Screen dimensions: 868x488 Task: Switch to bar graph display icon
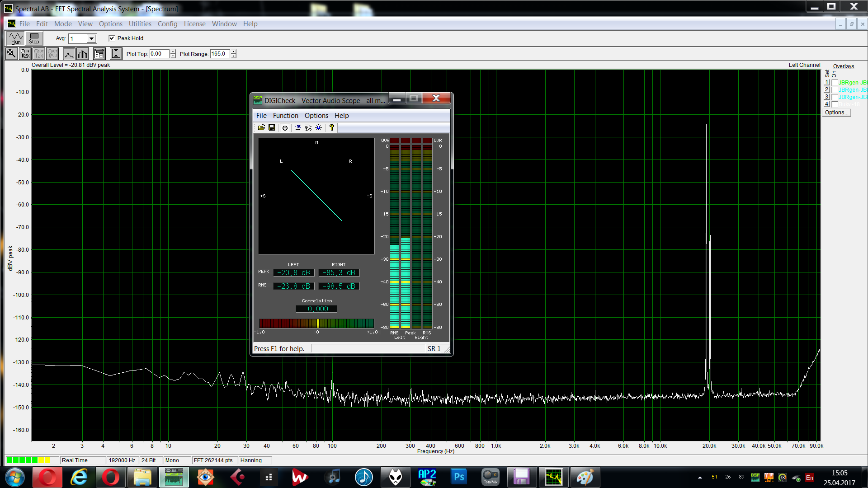tap(83, 54)
